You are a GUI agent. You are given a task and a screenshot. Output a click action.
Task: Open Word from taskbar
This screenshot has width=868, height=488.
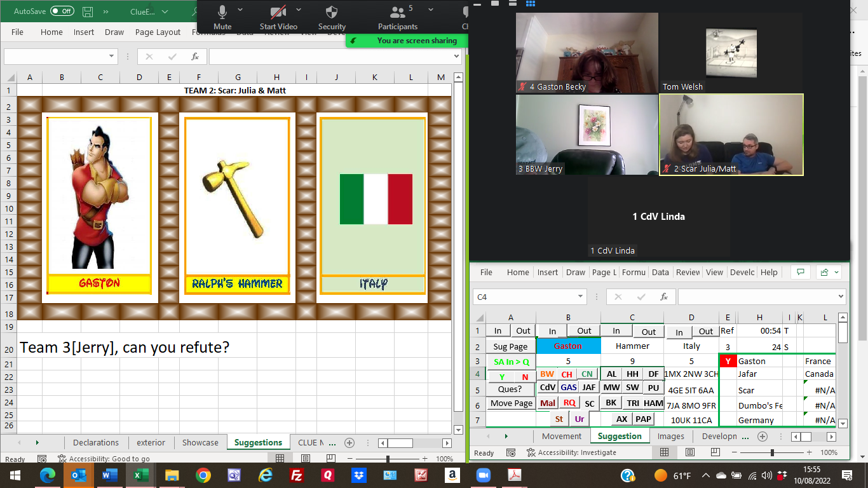coord(109,475)
